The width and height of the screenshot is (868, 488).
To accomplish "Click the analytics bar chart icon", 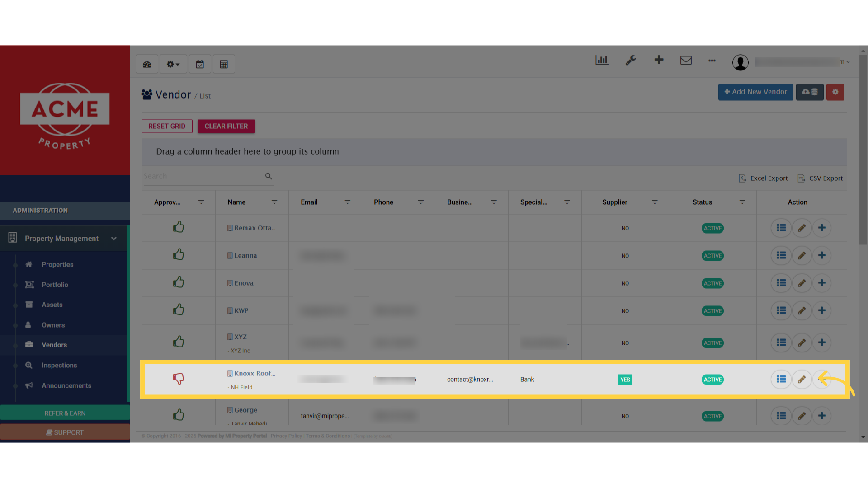I will pos(601,60).
